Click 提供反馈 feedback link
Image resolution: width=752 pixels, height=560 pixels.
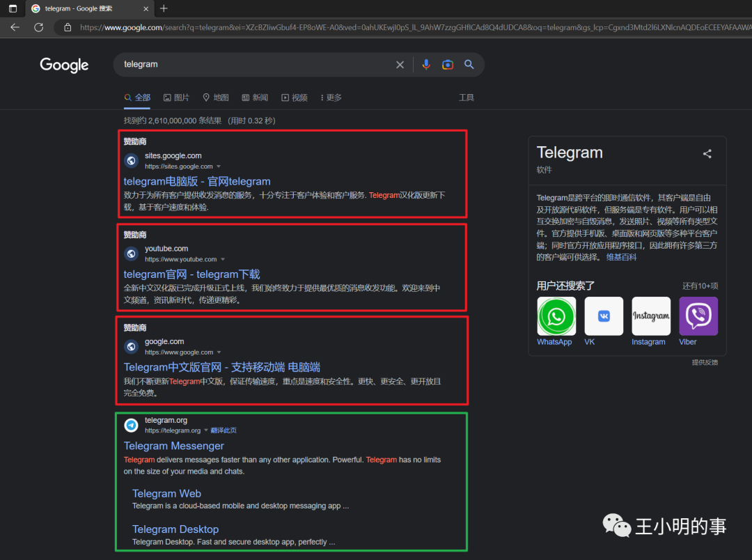coord(705,362)
